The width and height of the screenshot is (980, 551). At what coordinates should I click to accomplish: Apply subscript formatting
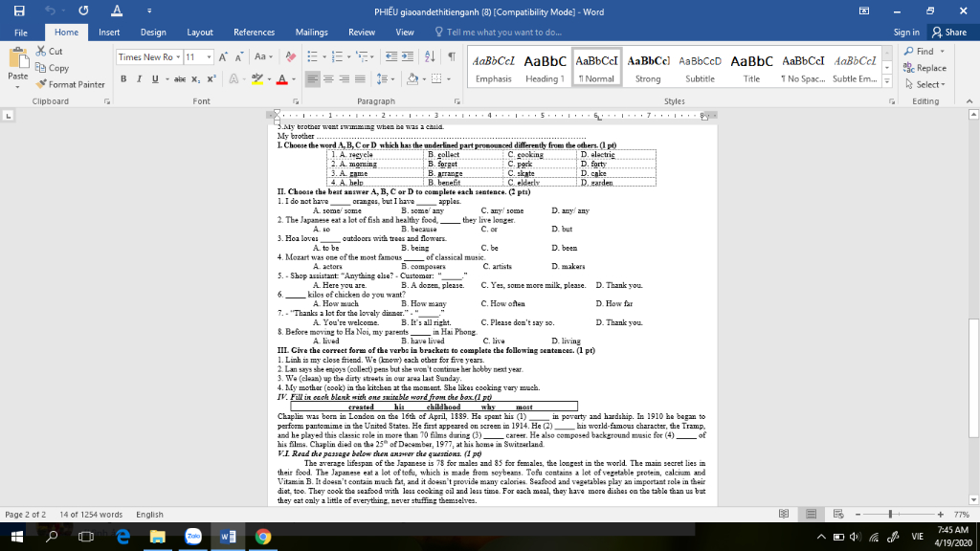coord(195,79)
